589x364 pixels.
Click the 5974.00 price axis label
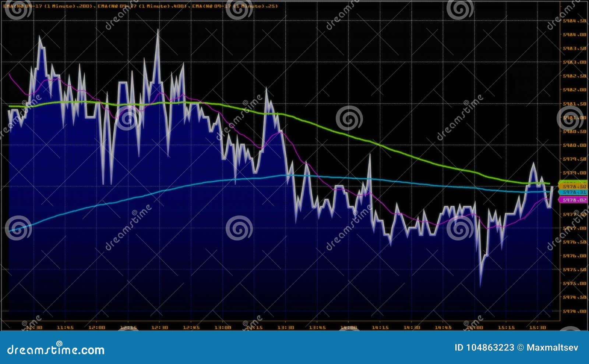click(574, 311)
